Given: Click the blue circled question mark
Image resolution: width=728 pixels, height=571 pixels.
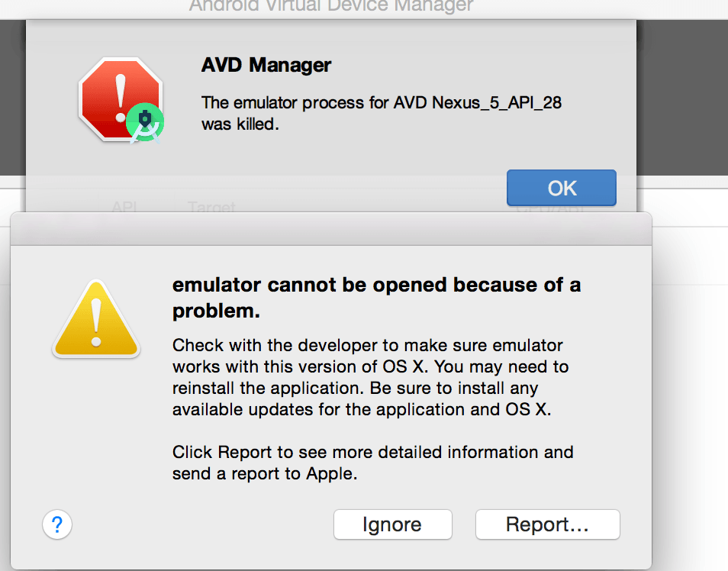Looking at the screenshot, I should 56,524.
